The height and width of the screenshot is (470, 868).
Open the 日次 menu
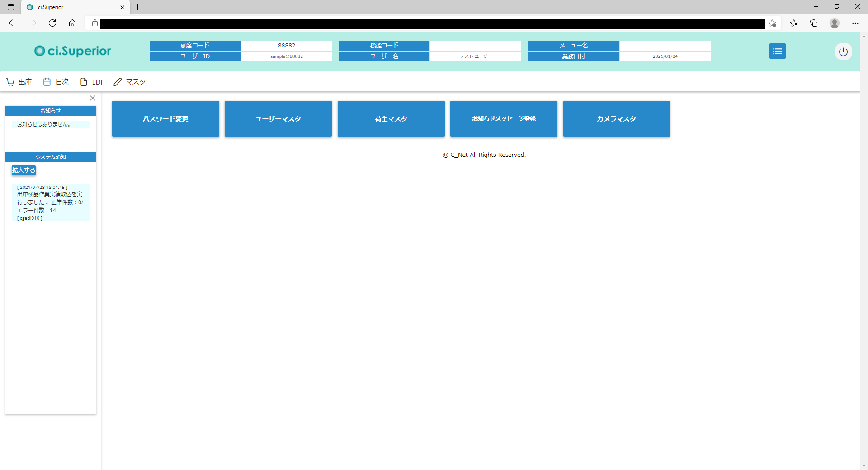56,82
